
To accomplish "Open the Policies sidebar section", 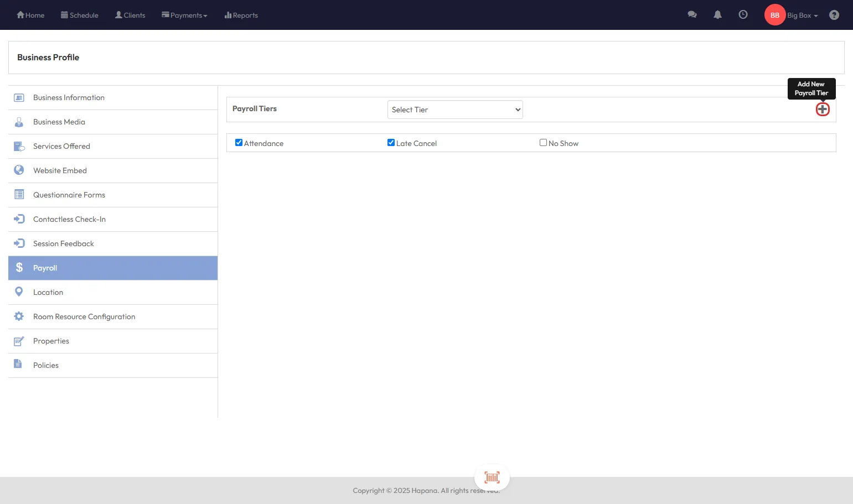I will [x=46, y=366].
